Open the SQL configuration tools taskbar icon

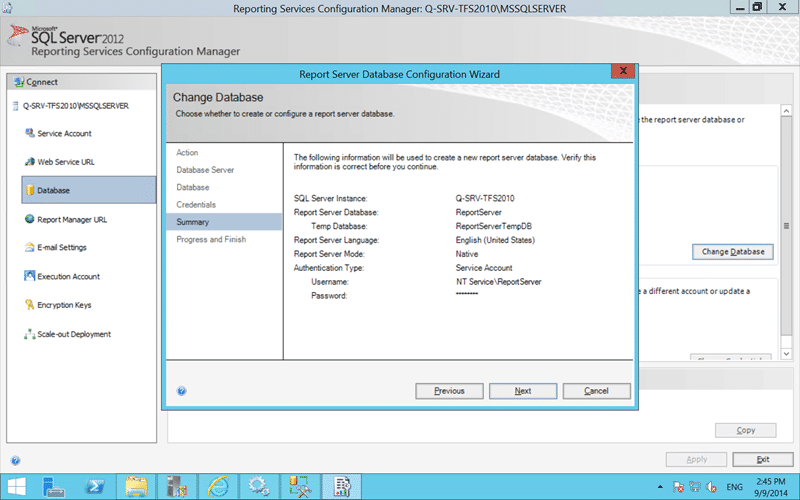[300, 487]
